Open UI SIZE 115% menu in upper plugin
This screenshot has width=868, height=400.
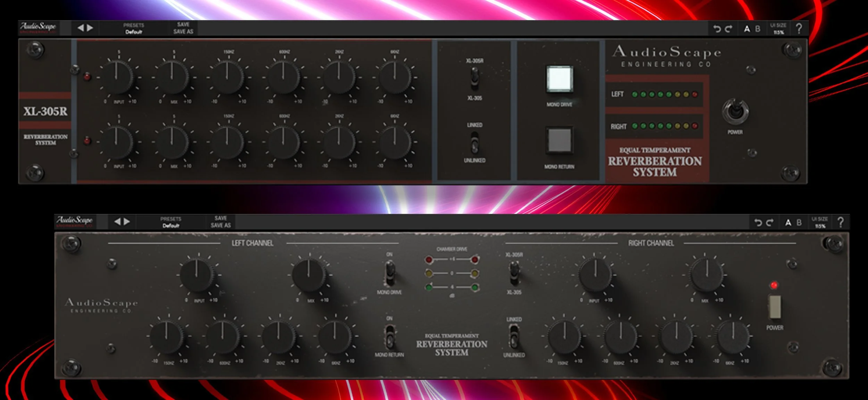tap(778, 29)
